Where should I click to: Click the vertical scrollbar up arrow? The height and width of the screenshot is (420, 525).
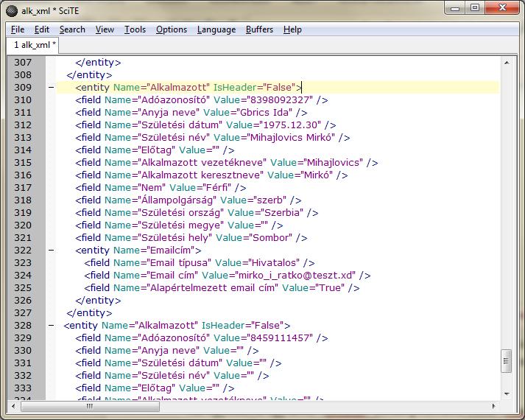[x=507, y=63]
